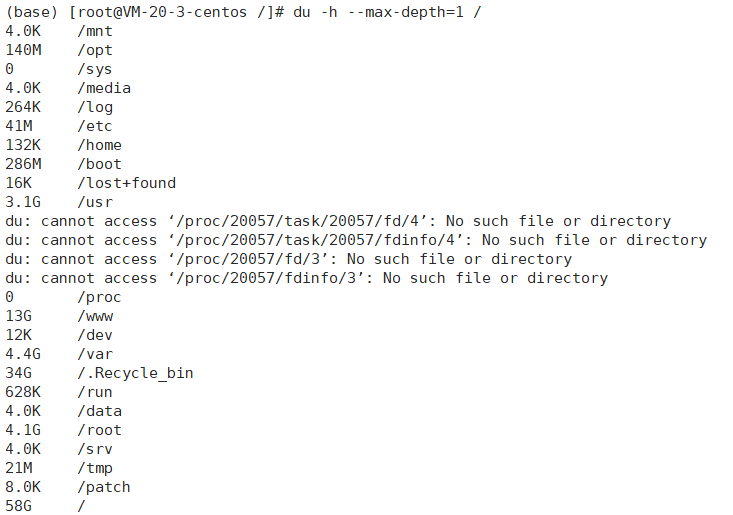
Task: Select the /opt path showing 140M
Action: point(95,50)
